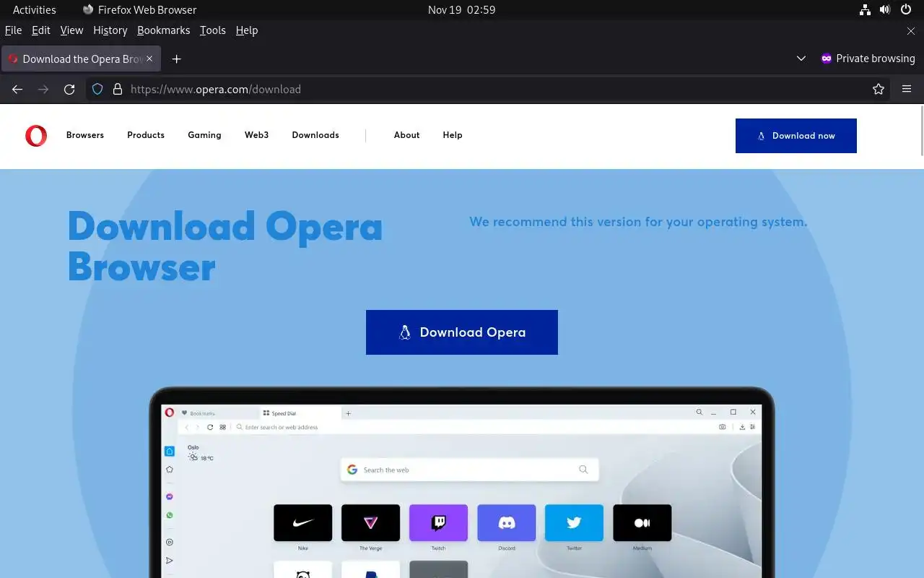Open the tracking protection shield icon
924x578 pixels.
(98, 89)
